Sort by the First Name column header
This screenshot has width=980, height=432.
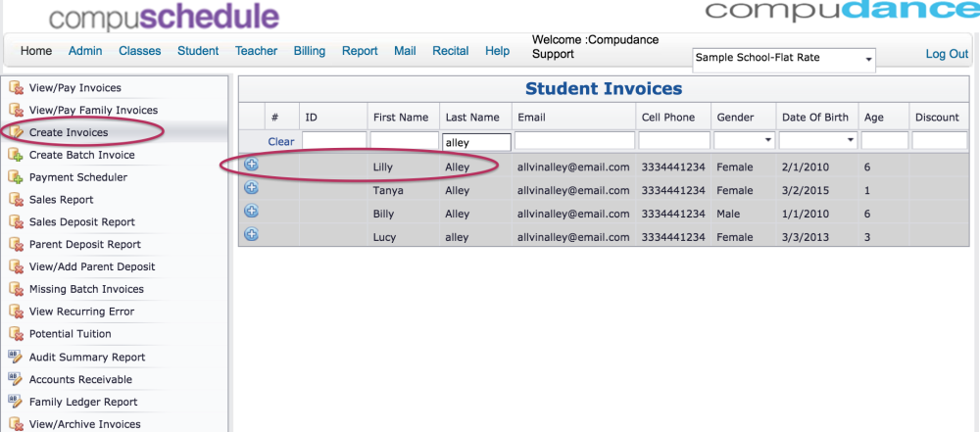point(401,117)
